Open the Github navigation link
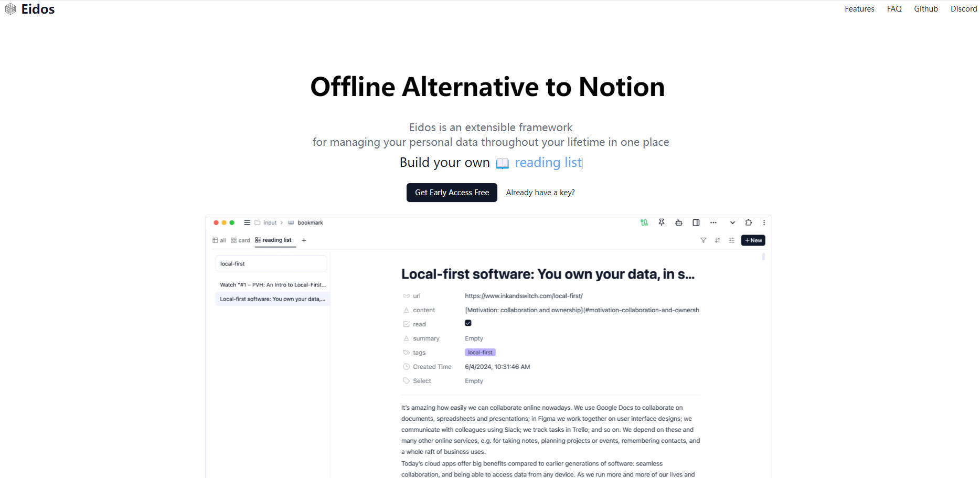The height and width of the screenshot is (478, 980). tap(925, 9)
